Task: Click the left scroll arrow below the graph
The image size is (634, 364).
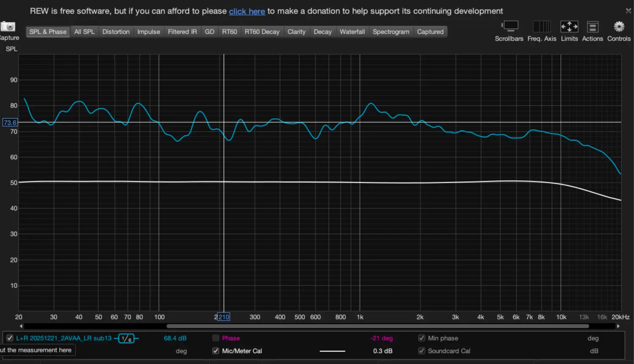Action: (x=21, y=326)
